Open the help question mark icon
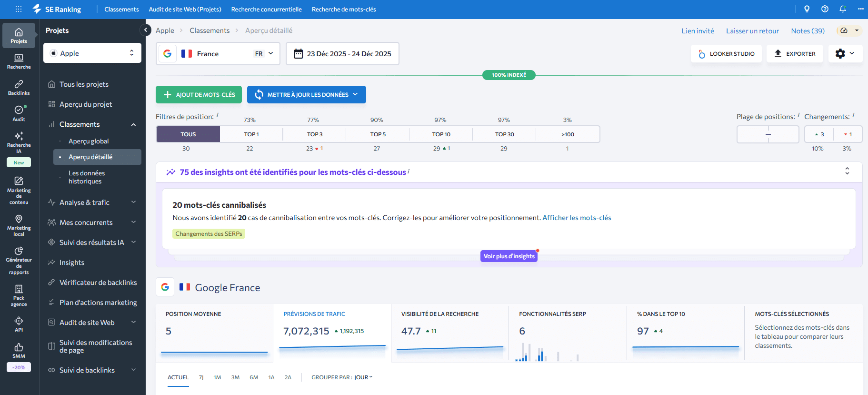Viewport: 868px width, 395px height. [825, 9]
